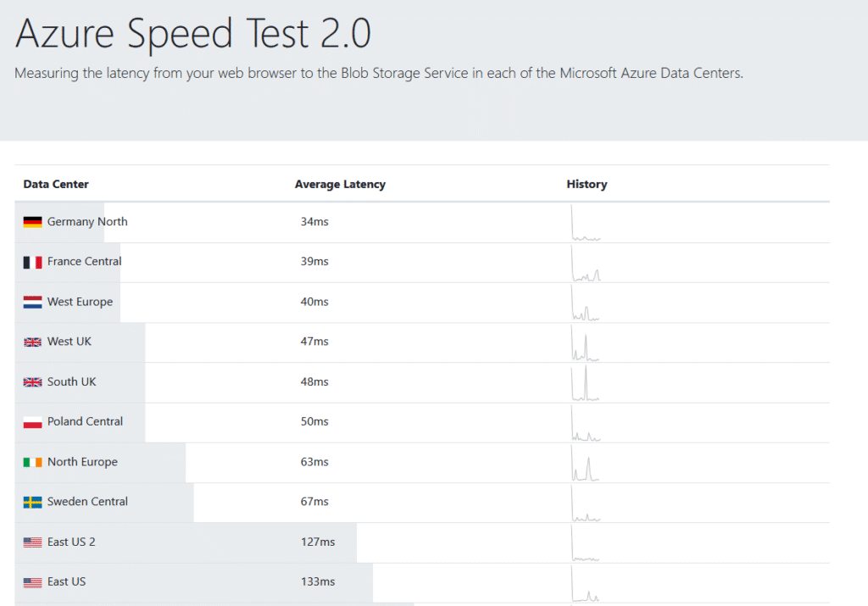Click the Poland Central history sparkline
The height and width of the screenshot is (606, 868).
click(x=586, y=423)
